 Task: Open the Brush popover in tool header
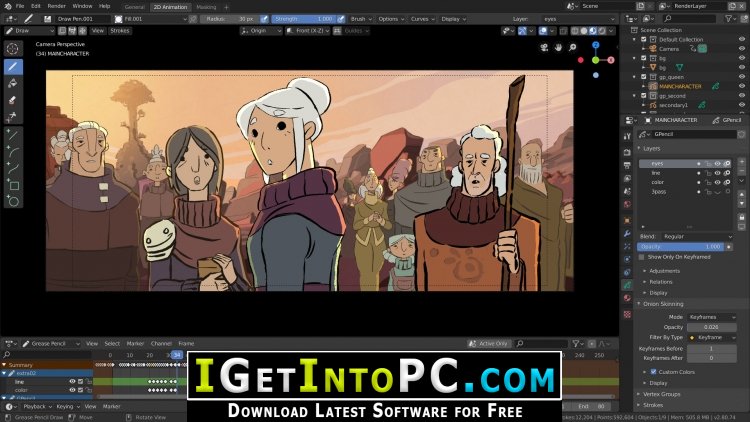[361, 19]
